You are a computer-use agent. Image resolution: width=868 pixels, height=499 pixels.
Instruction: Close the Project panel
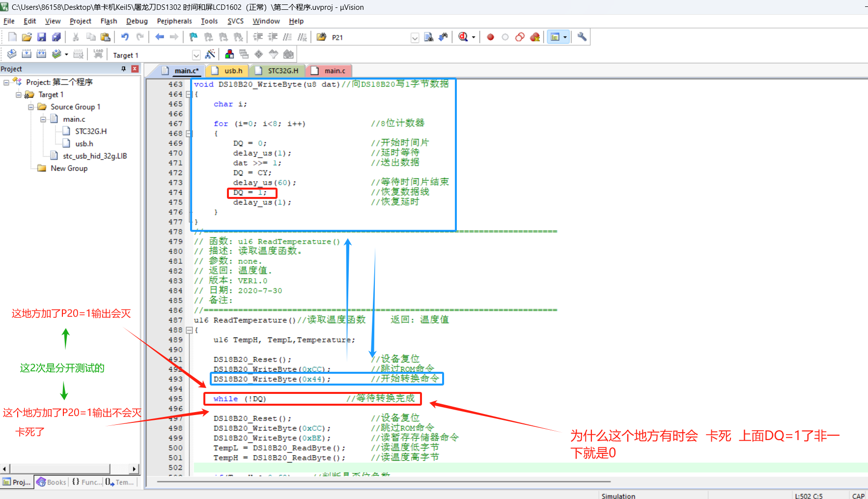tap(135, 69)
